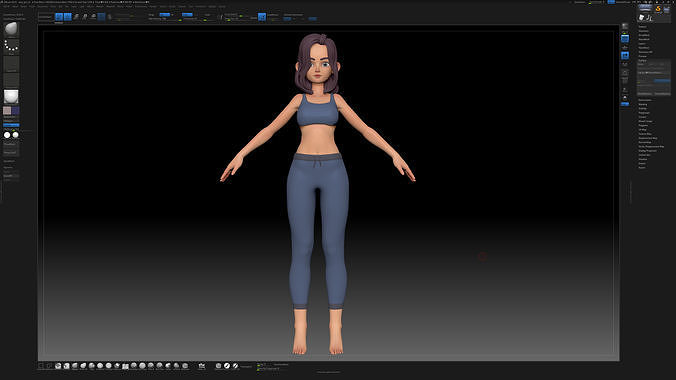Toggle the Zadd sculpt button
Image resolution: width=676 pixels, height=380 pixels.
click(187, 15)
